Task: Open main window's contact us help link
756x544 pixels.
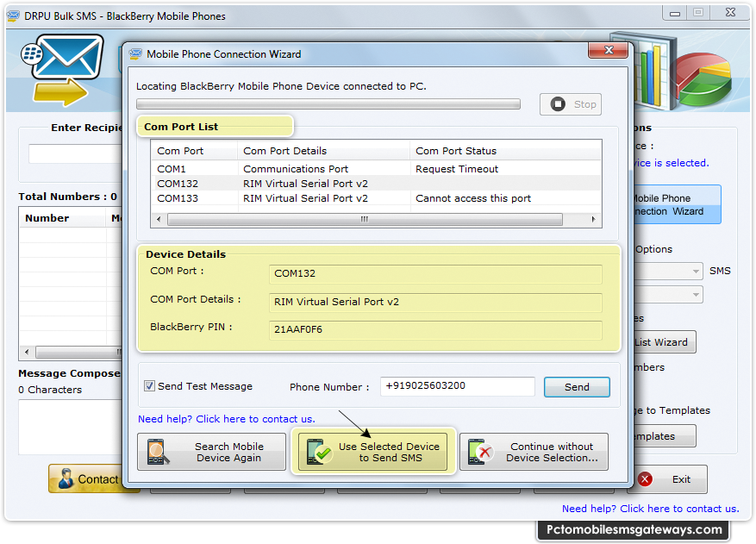Action: [651, 509]
